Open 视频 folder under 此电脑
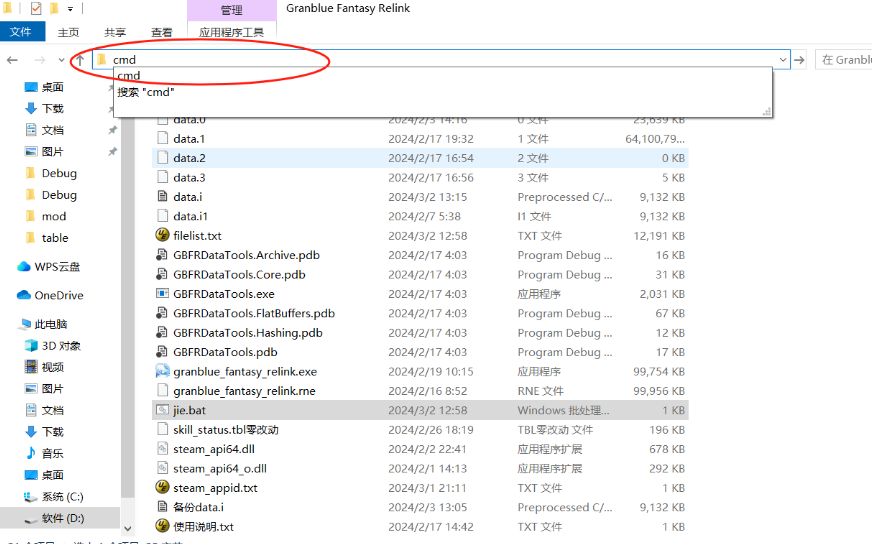872x544 pixels. point(44,367)
